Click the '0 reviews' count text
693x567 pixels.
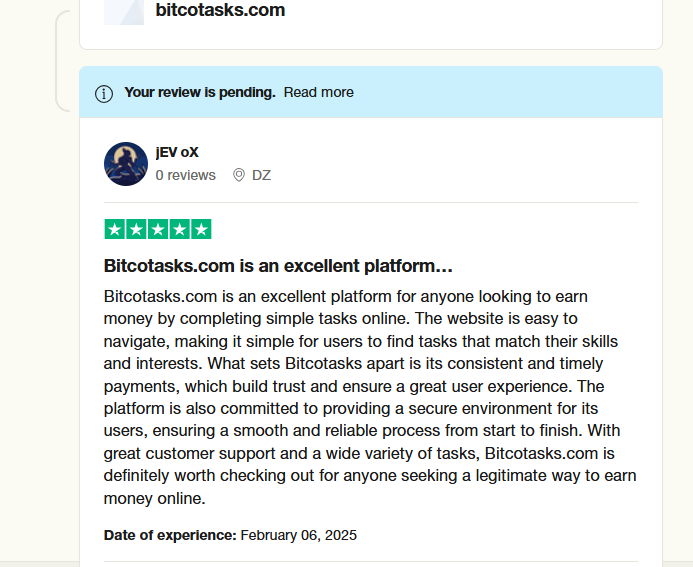(186, 175)
